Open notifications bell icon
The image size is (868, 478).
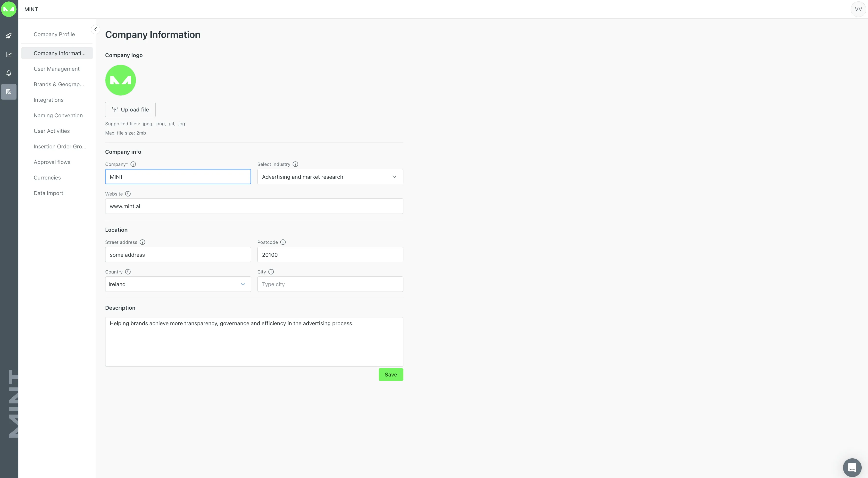click(x=9, y=73)
